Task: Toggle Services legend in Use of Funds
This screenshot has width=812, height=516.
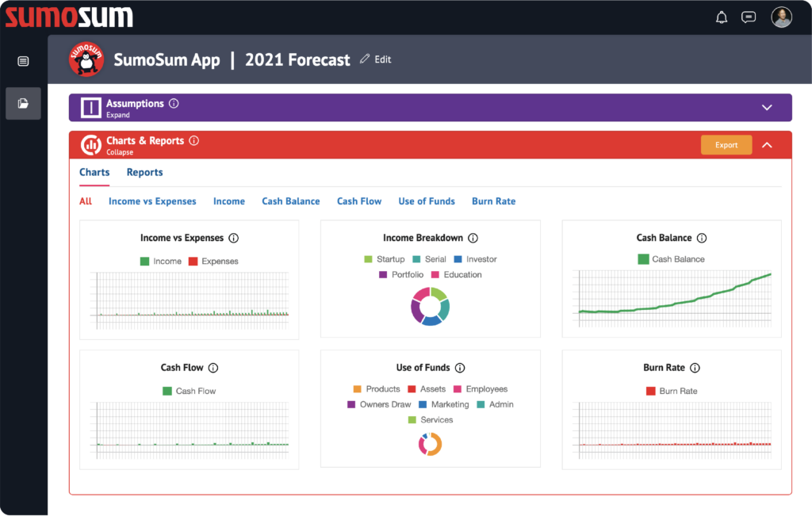Action: 431,420
